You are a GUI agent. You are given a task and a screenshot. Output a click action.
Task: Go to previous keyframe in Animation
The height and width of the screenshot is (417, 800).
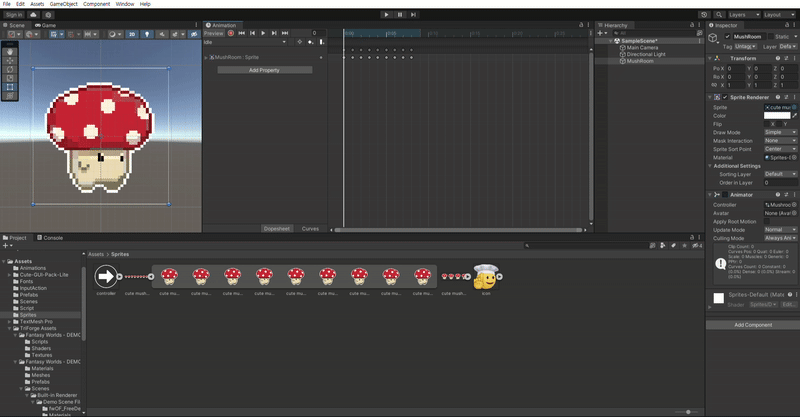[253, 33]
